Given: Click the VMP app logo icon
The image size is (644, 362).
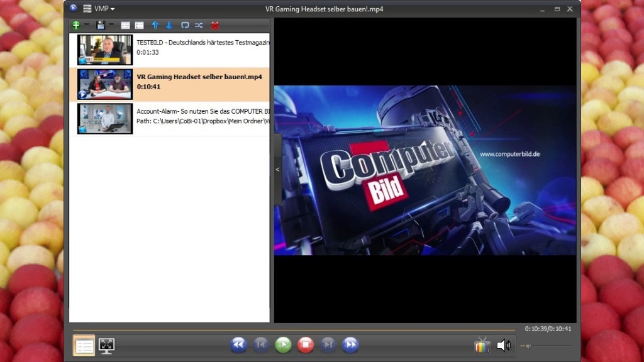Looking at the screenshot, I should tap(73, 8).
